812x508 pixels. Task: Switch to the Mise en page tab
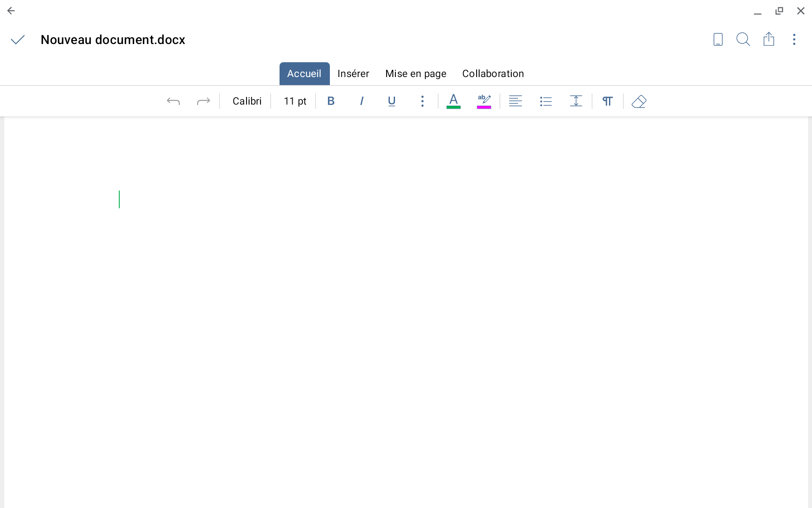(416, 74)
